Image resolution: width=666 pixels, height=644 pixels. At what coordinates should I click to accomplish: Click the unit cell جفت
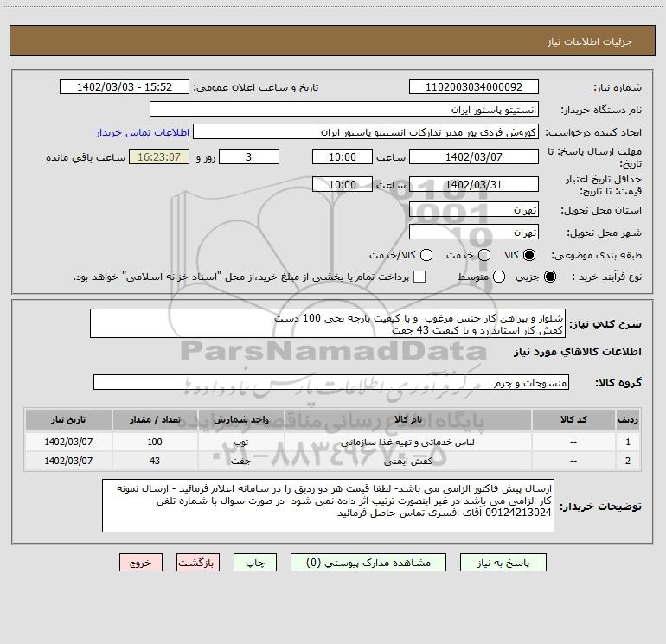coord(240,461)
